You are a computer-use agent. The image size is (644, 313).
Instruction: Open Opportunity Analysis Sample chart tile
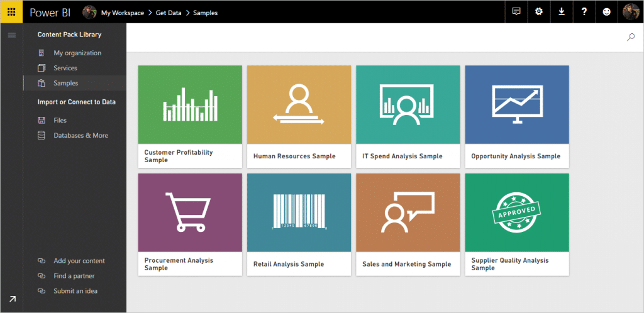517,104
